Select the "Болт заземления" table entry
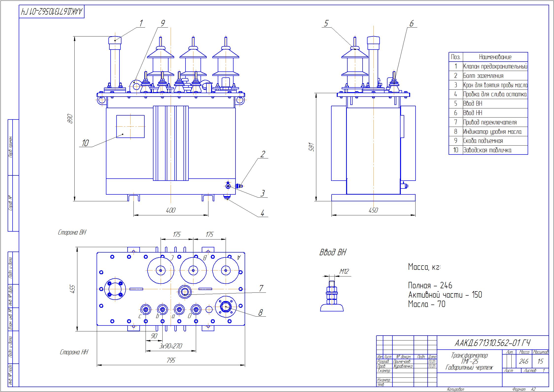The width and height of the screenshot is (554, 392). (x=488, y=76)
